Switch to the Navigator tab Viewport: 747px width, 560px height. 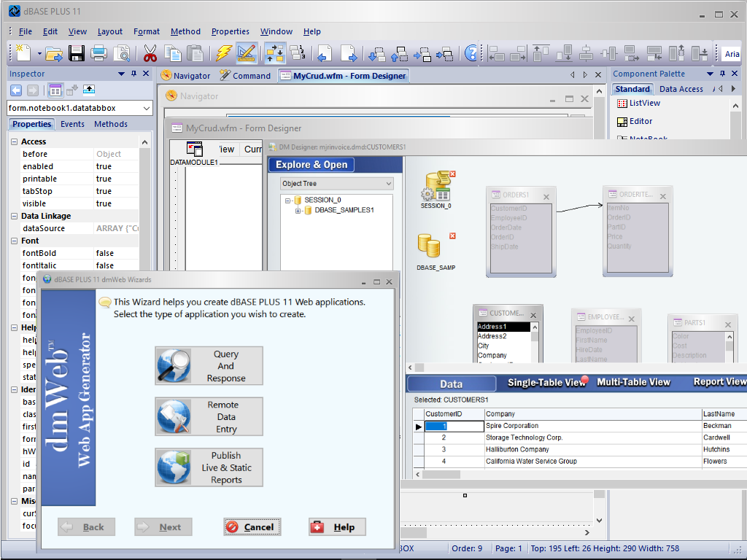(x=186, y=76)
